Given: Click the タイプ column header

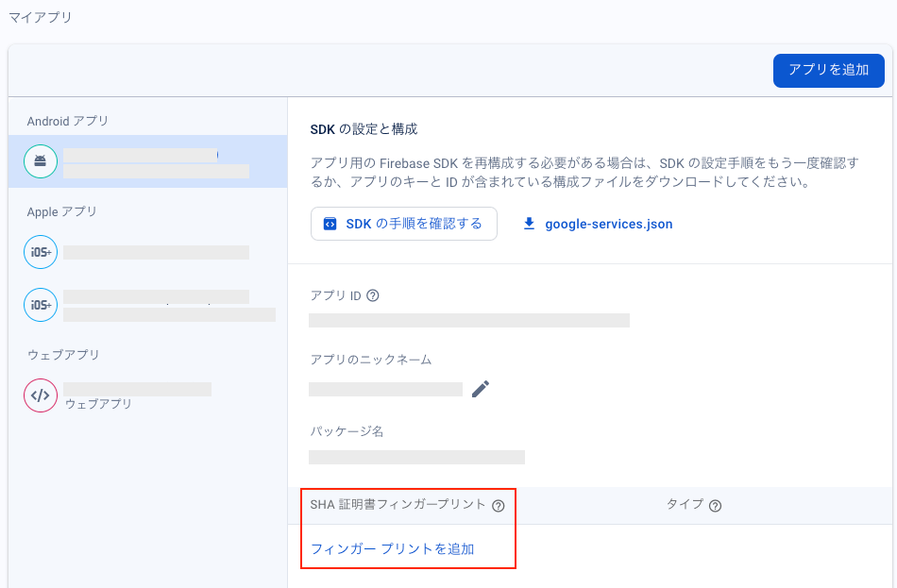Looking at the screenshot, I should coord(685,505).
